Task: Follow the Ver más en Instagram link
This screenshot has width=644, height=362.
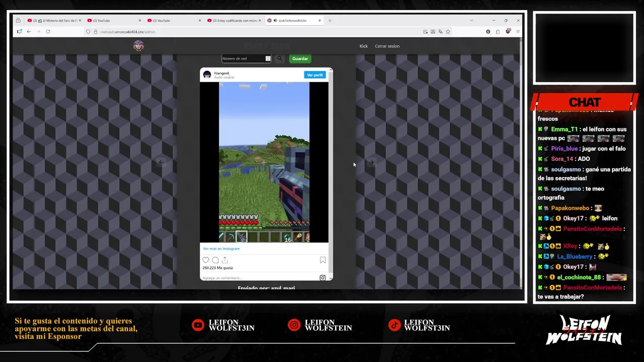Action: coord(221,249)
